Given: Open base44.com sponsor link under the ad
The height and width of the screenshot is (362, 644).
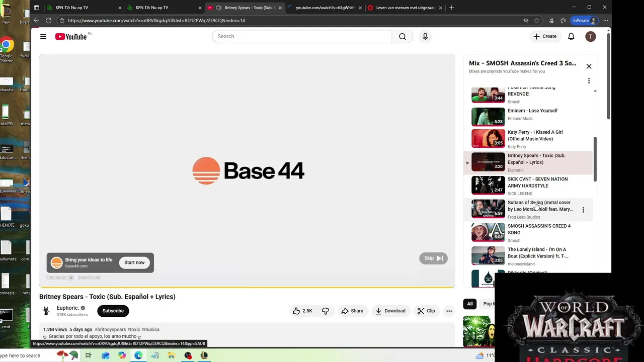Looking at the screenshot, I should [x=90, y=278].
